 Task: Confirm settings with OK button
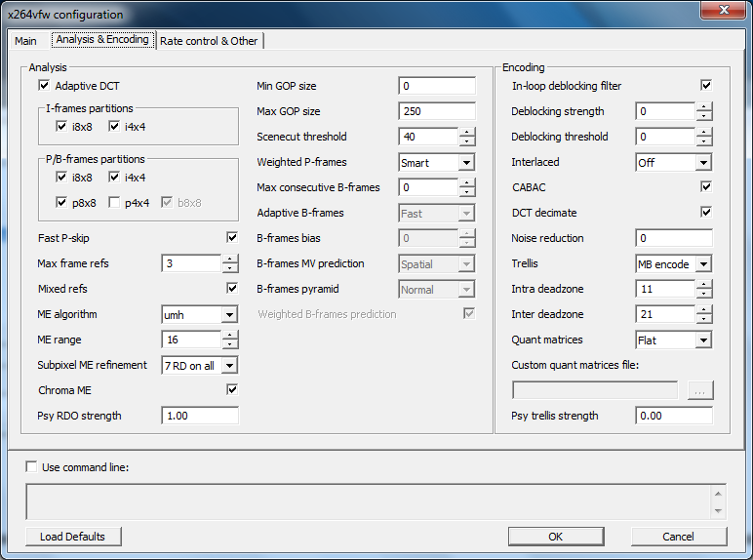pyautogui.click(x=556, y=537)
